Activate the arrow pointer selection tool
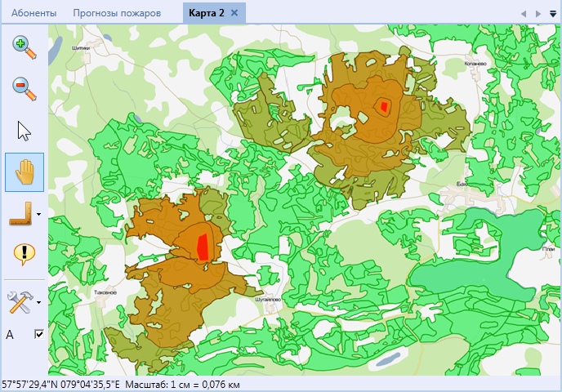Screen dimensions: 562x392 click(x=24, y=131)
